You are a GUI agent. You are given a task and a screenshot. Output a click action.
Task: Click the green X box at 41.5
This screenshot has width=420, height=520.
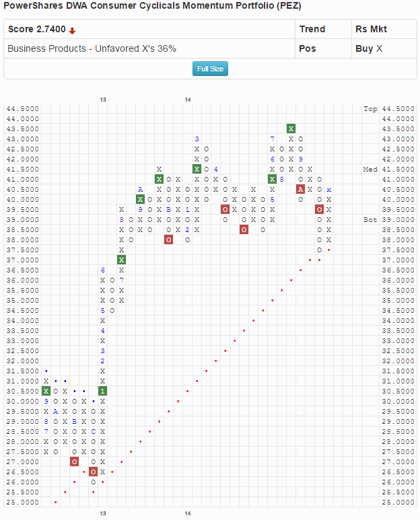coord(197,169)
